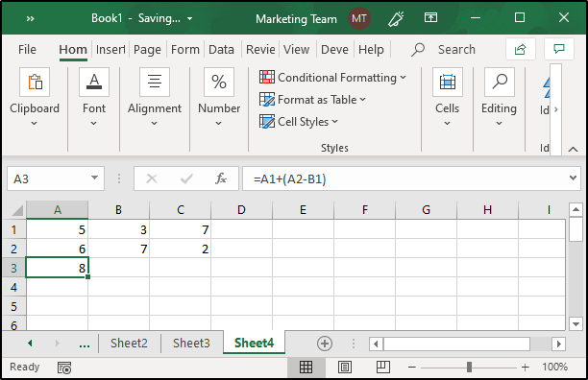Click the Conditional Formatting icon

coord(267,77)
